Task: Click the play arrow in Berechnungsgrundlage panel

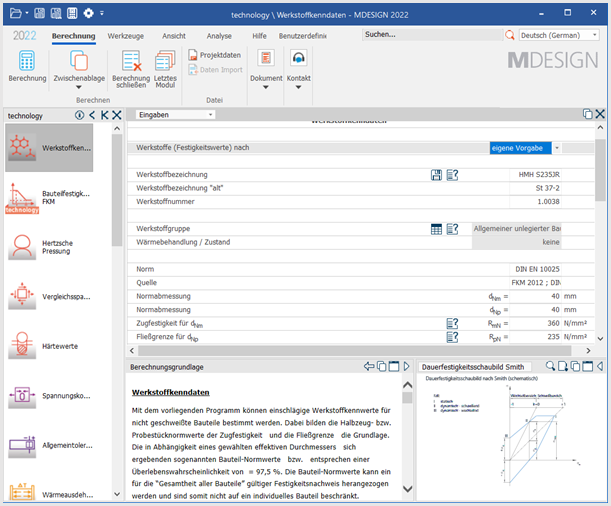Action: pyautogui.click(x=406, y=366)
